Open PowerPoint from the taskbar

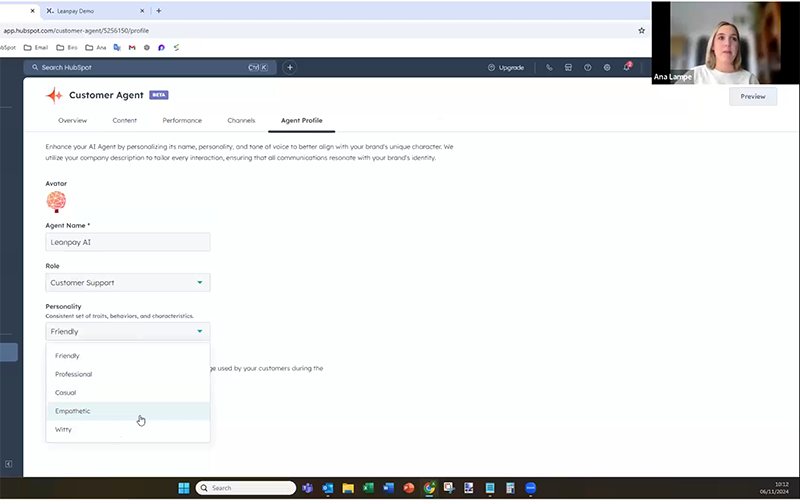(409, 488)
